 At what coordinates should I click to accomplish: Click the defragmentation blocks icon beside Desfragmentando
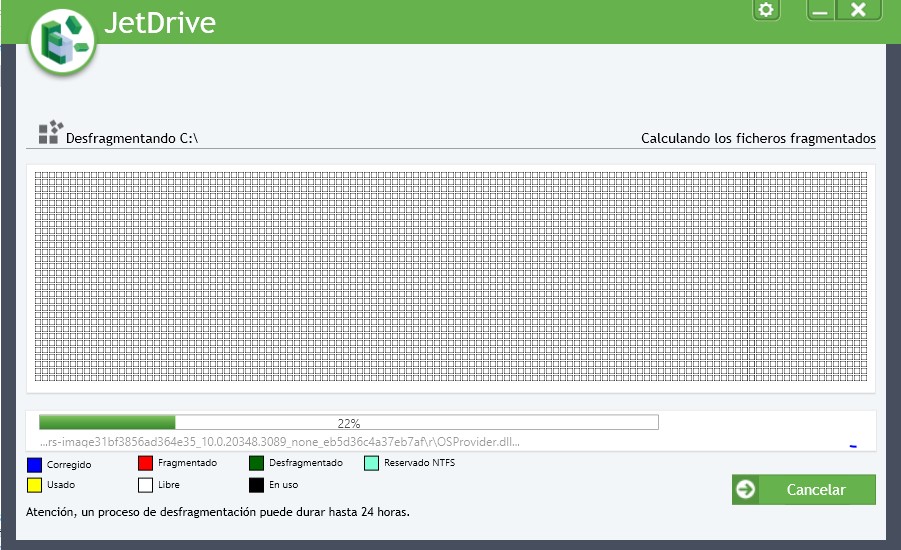pos(50,133)
